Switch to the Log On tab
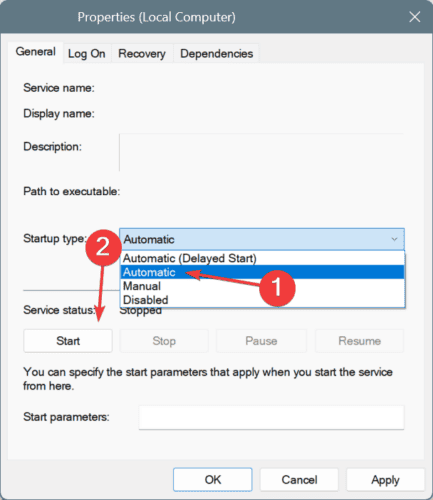Viewport: 433px width, 500px height. (x=87, y=54)
